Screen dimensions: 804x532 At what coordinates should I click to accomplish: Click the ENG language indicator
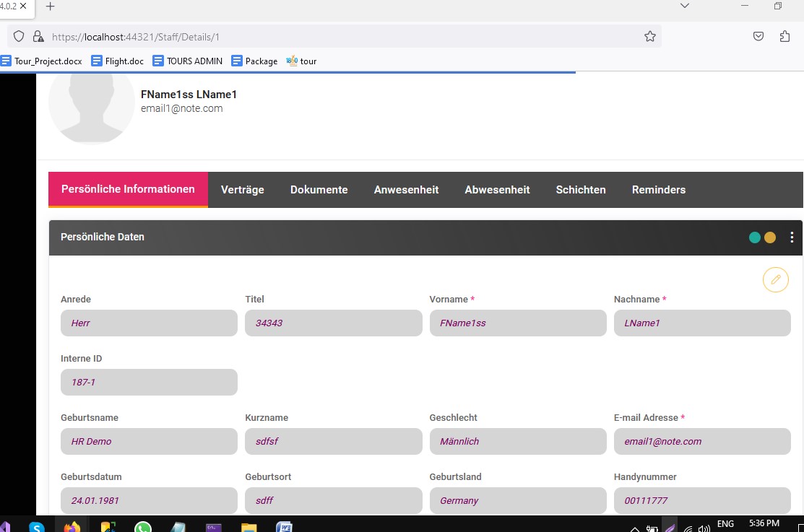pyautogui.click(x=725, y=524)
